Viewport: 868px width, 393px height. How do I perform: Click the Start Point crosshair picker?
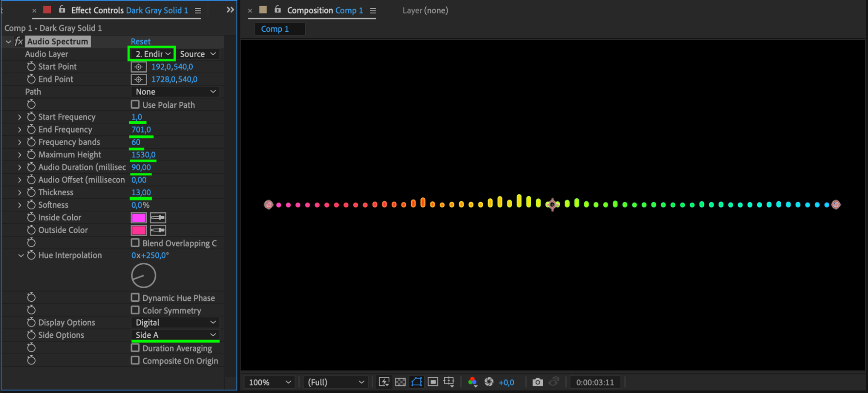[139, 67]
